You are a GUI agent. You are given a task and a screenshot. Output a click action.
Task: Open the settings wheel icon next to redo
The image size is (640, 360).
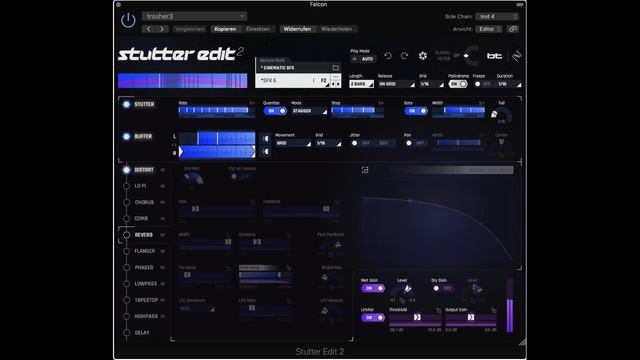(423, 56)
